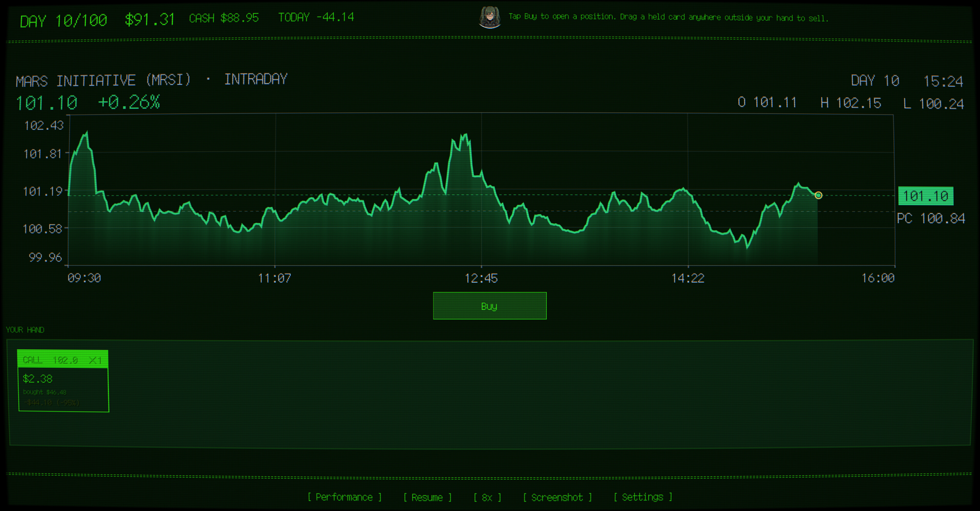
Task: Click the H 102.15 high price
Action: coord(851,103)
